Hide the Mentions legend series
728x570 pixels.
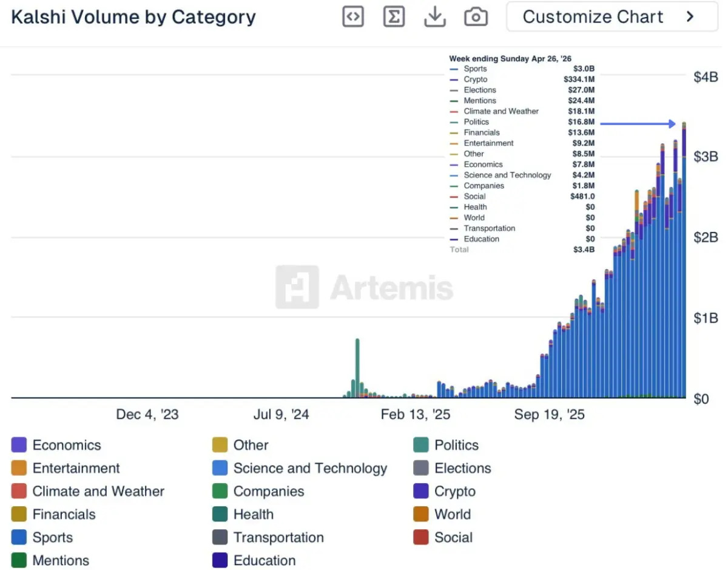click(x=60, y=560)
